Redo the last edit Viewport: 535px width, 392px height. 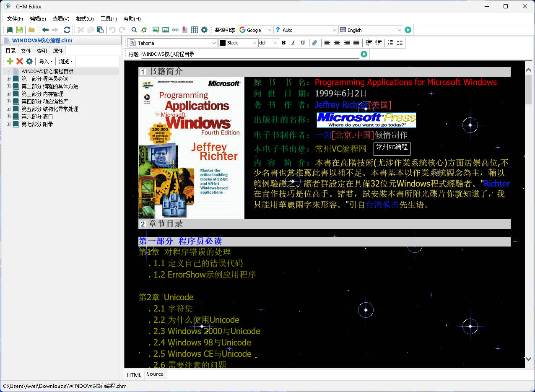click(x=122, y=30)
